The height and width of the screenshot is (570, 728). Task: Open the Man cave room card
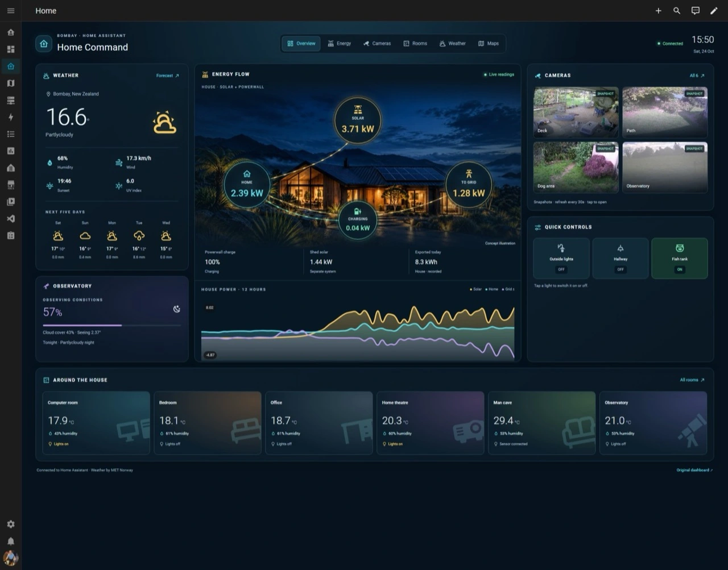coord(542,423)
